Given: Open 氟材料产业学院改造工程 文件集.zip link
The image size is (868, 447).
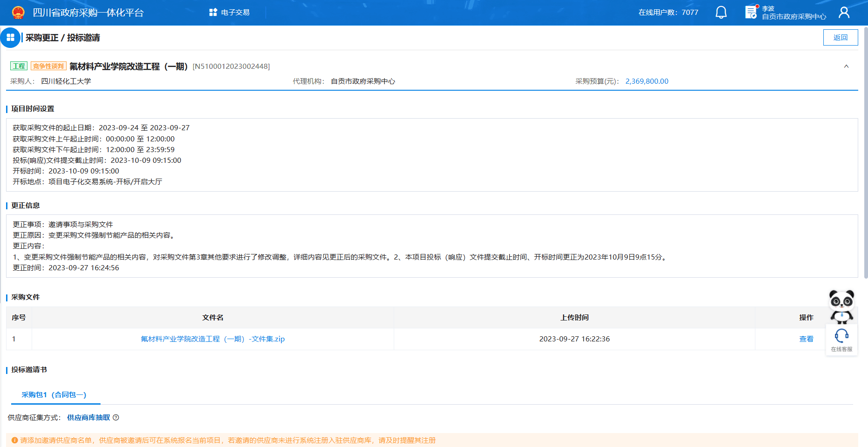Looking at the screenshot, I should [x=213, y=339].
